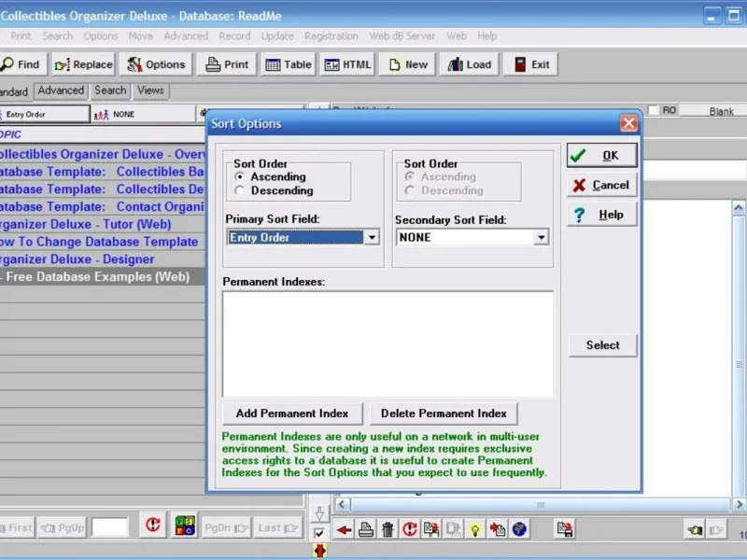Viewport: 747px width, 560px height.
Task: Click the horizontal scrollbar left arrow
Action: (x=342, y=504)
